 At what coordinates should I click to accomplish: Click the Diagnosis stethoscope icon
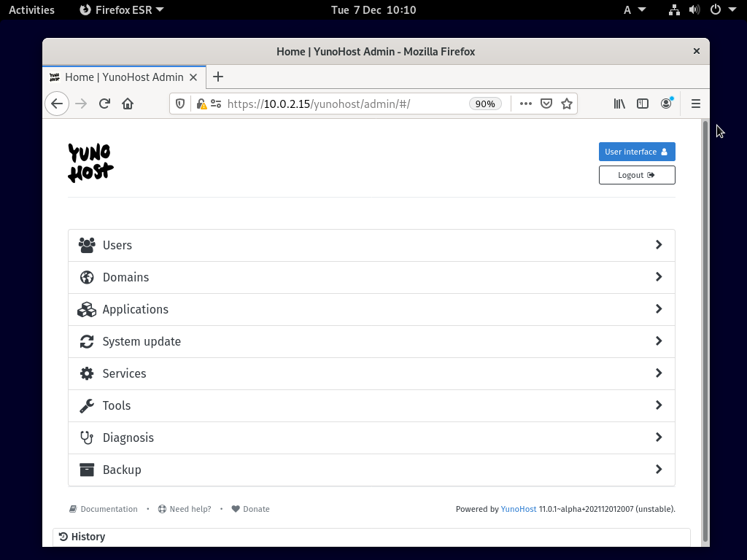(x=87, y=437)
